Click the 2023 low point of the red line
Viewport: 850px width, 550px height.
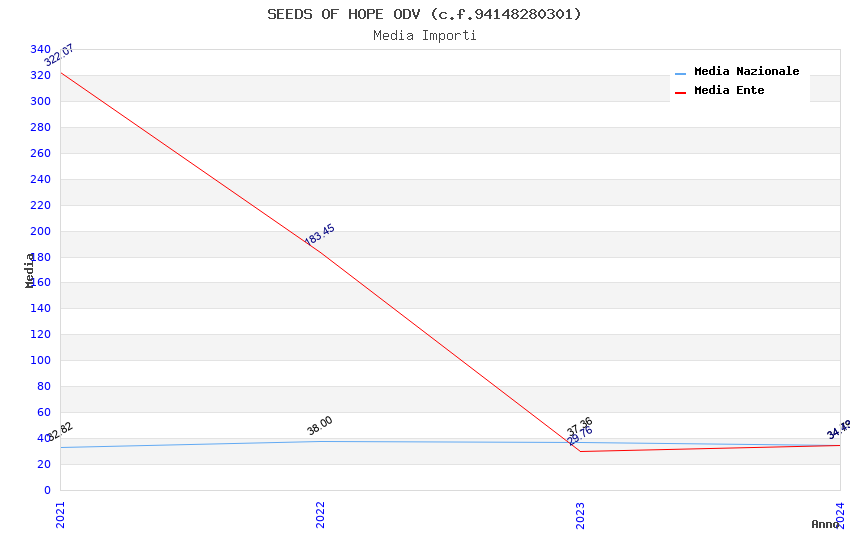580,451
